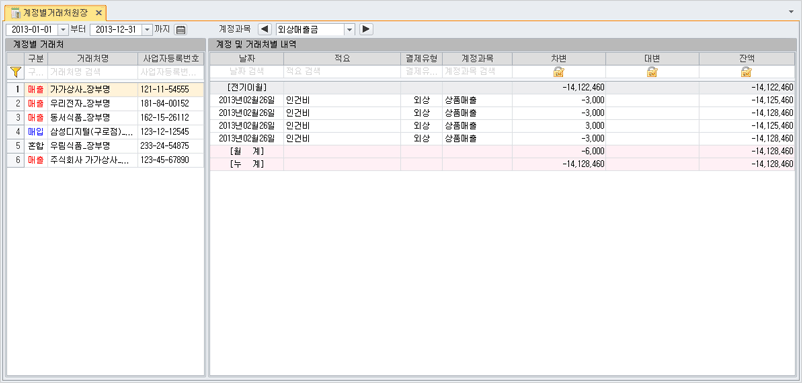Click the 적요 column header
Image resolution: width=802 pixels, height=383 pixels.
pos(342,58)
